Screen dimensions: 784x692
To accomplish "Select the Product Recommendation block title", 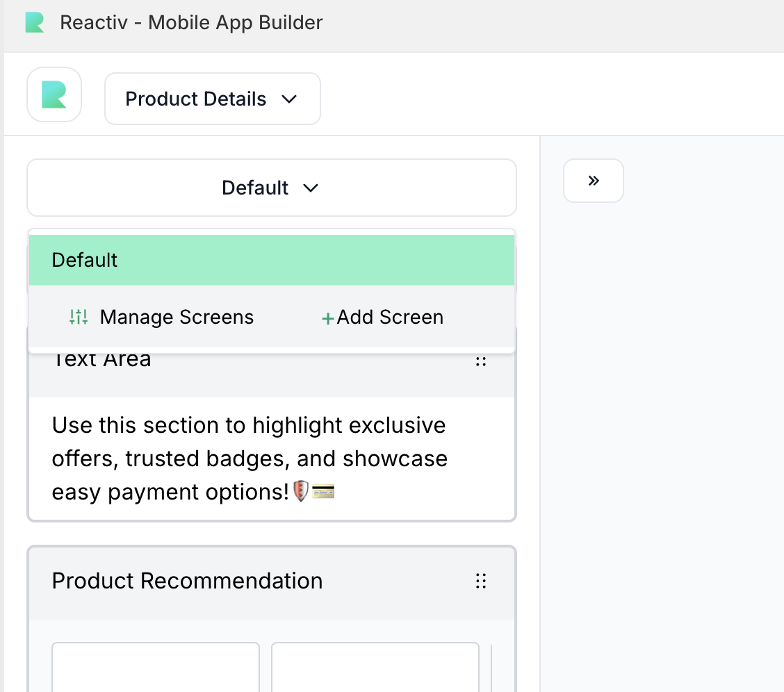I will (187, 581).
